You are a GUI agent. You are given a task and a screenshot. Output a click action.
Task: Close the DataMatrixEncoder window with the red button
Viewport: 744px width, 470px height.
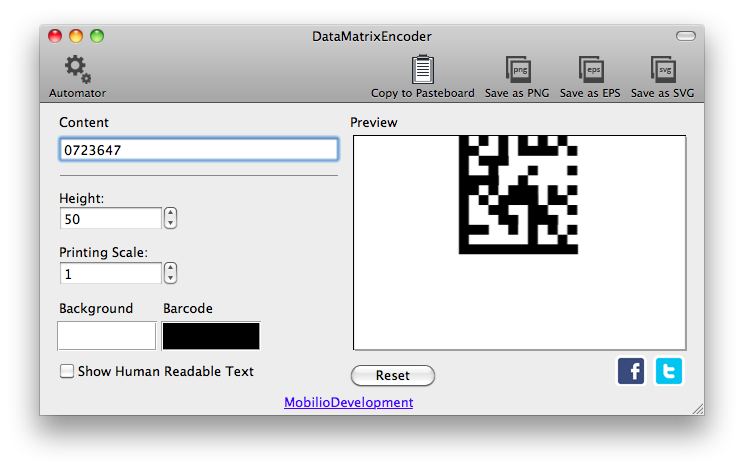(x=55, y=36)
